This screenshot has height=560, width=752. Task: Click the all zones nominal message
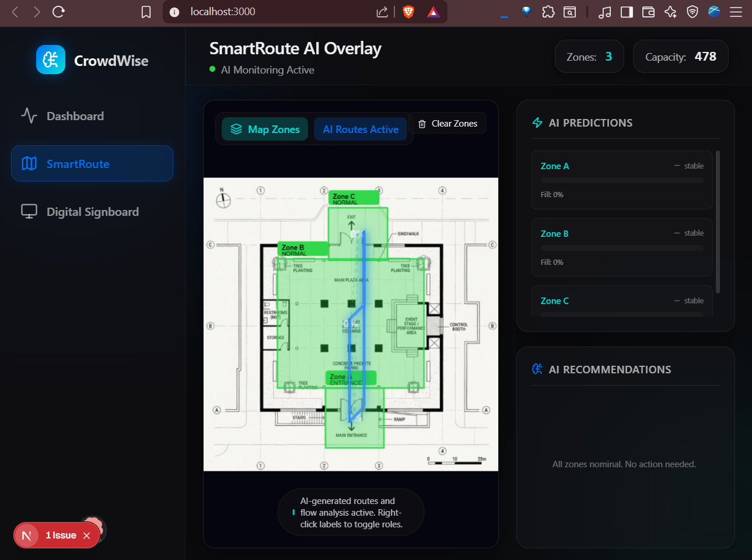pos(624,464)
